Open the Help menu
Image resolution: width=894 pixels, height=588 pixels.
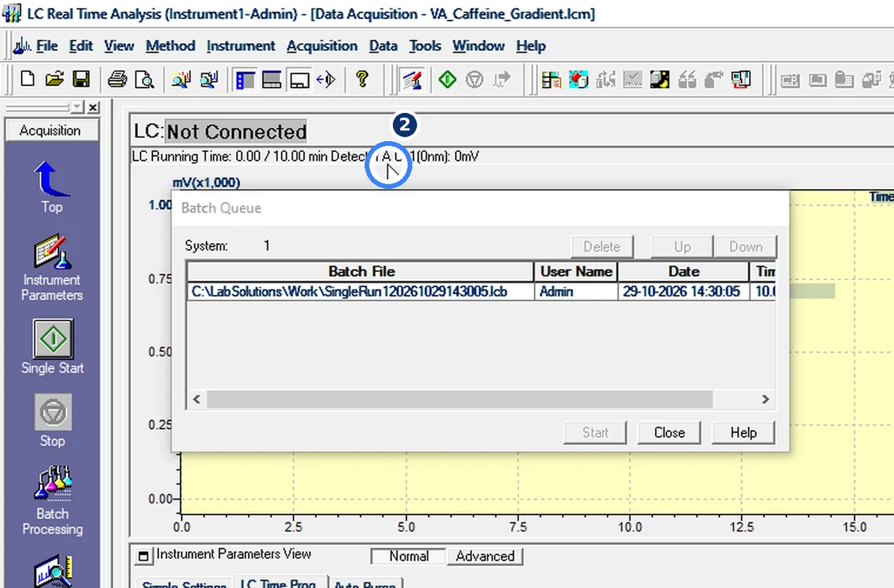tap(531, 45)
